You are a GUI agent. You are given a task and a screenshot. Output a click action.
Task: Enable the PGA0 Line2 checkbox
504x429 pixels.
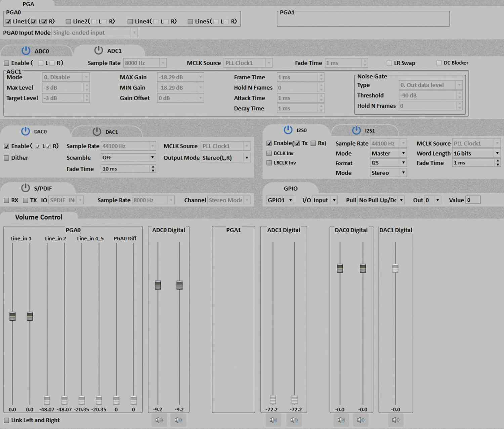[69, 22]
